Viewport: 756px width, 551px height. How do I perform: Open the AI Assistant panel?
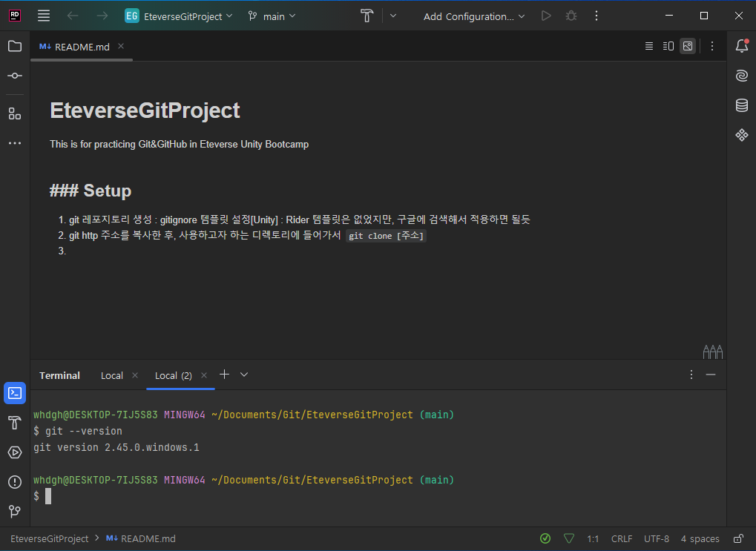pos(741,75)
